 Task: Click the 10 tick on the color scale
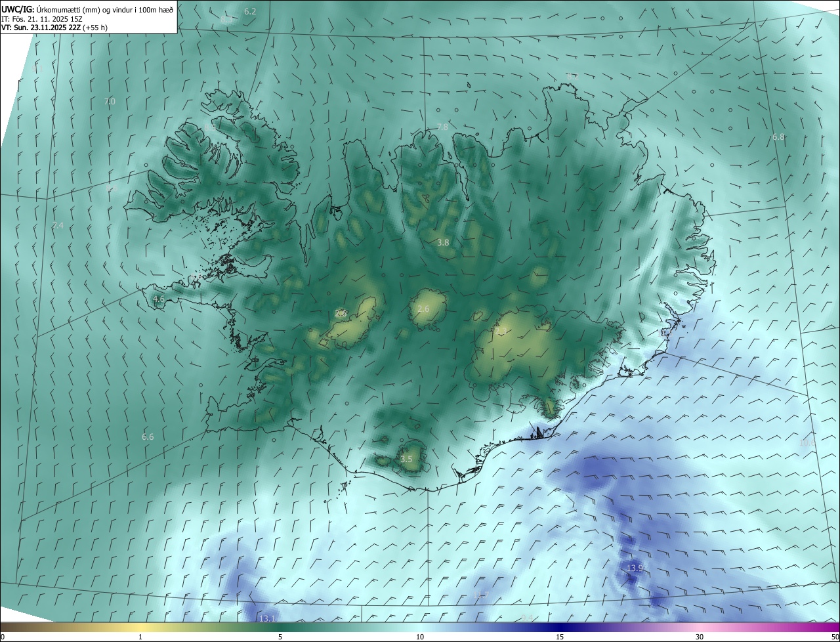click(420, 637)
